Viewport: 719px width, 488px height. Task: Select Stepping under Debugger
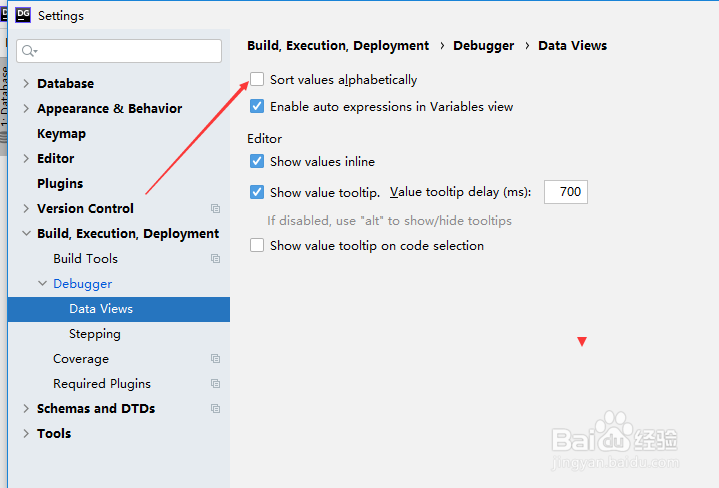[x=95, y=334]
